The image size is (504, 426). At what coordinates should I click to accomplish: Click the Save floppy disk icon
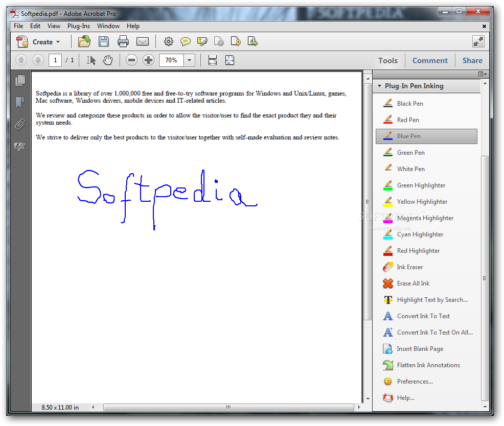[103, 41]
